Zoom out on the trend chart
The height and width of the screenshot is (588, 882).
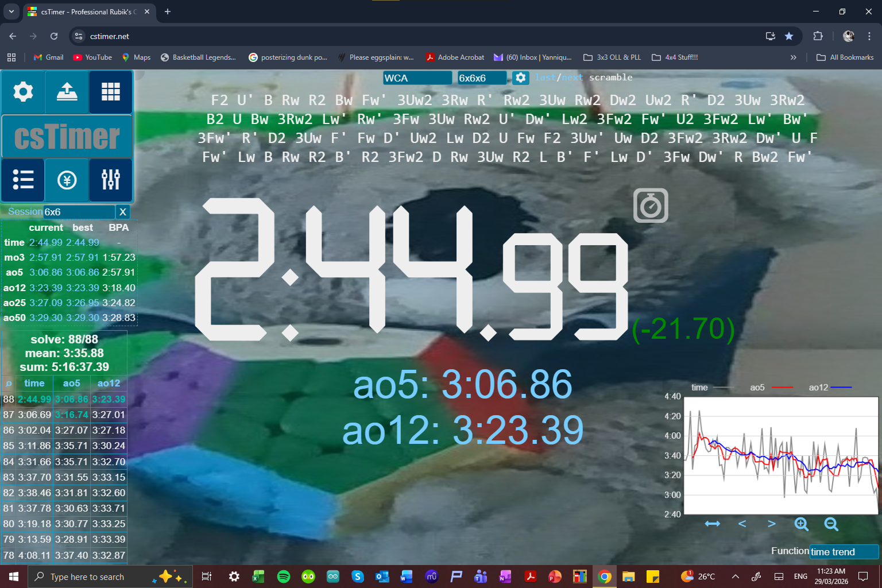coord(831,524)
